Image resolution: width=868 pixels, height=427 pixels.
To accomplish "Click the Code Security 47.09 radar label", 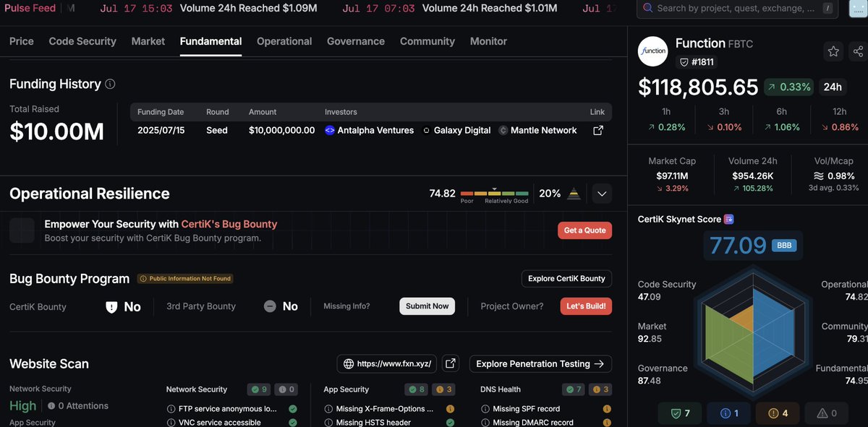I will pyautogui.click(x=667, y=290).
